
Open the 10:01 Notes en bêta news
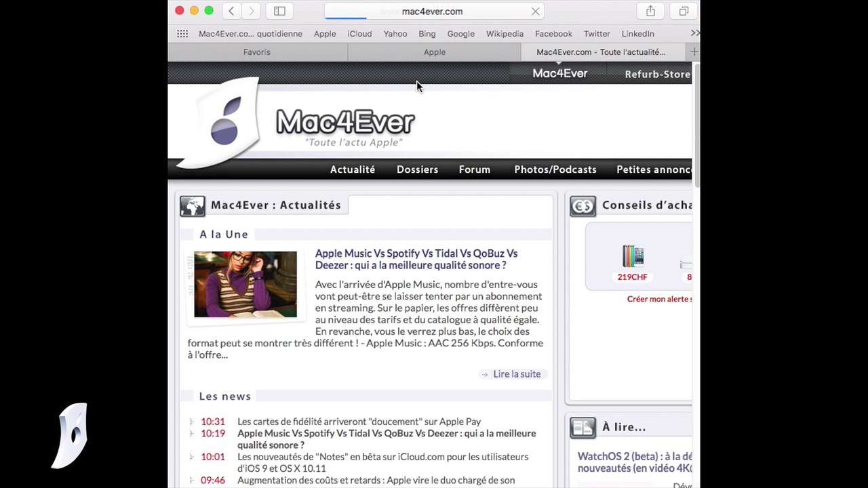[x=382, y=462]
